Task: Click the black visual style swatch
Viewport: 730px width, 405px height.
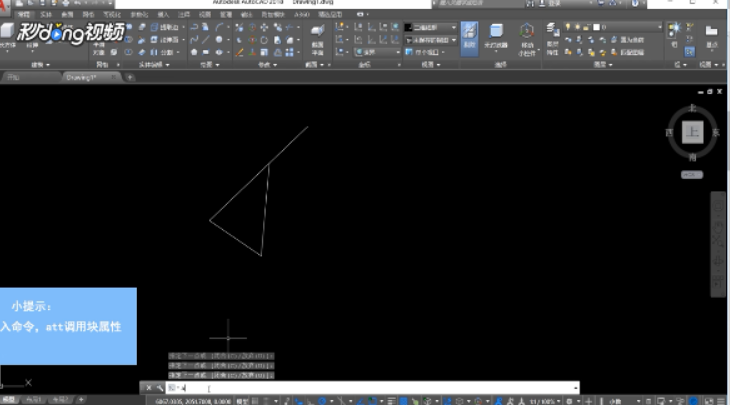Action: click(408, 27)
